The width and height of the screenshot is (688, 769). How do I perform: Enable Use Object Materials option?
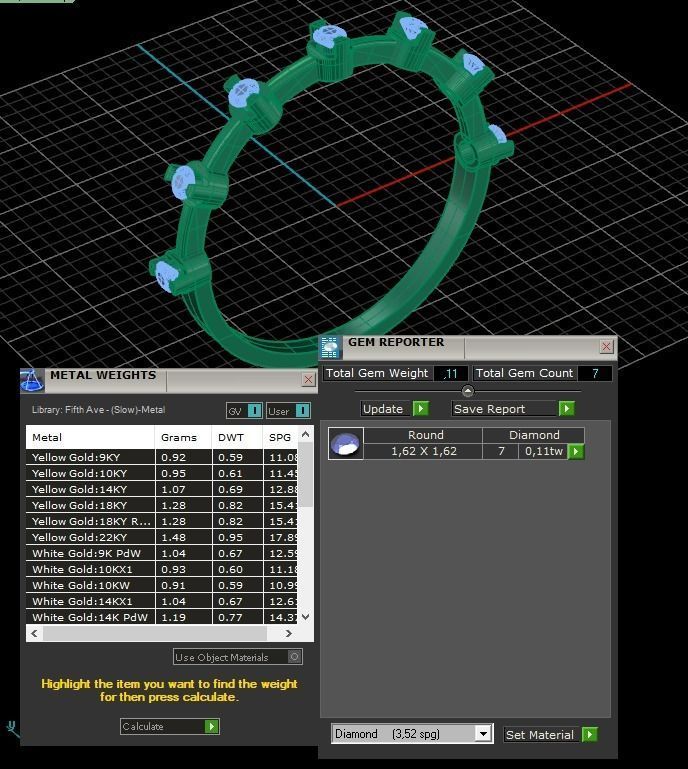point(238,657)
